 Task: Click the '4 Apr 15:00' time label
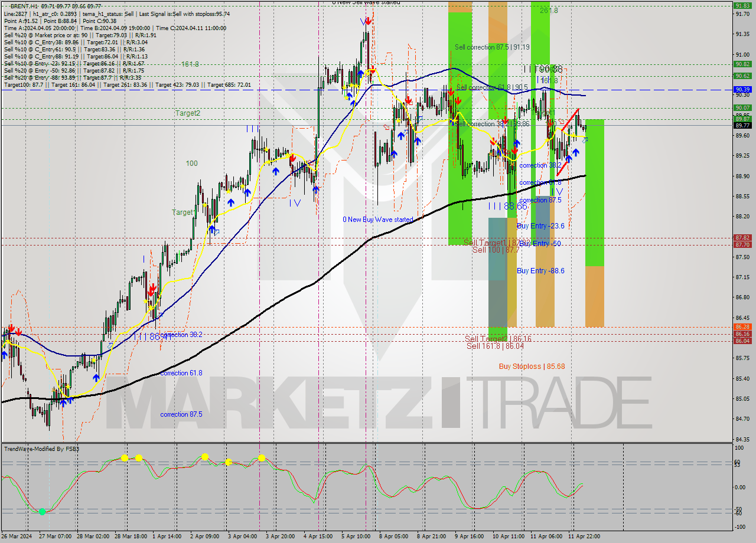point(318,537)
